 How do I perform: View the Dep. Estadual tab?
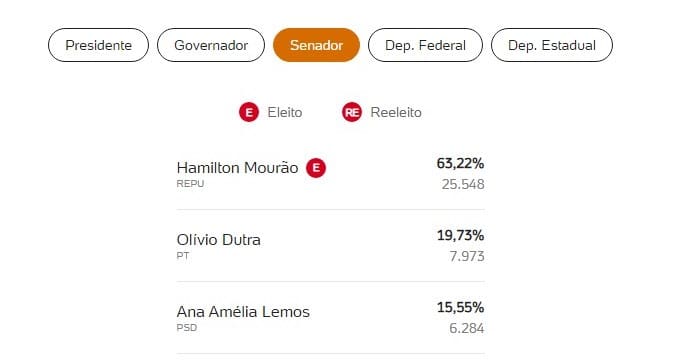coord(552,45)
